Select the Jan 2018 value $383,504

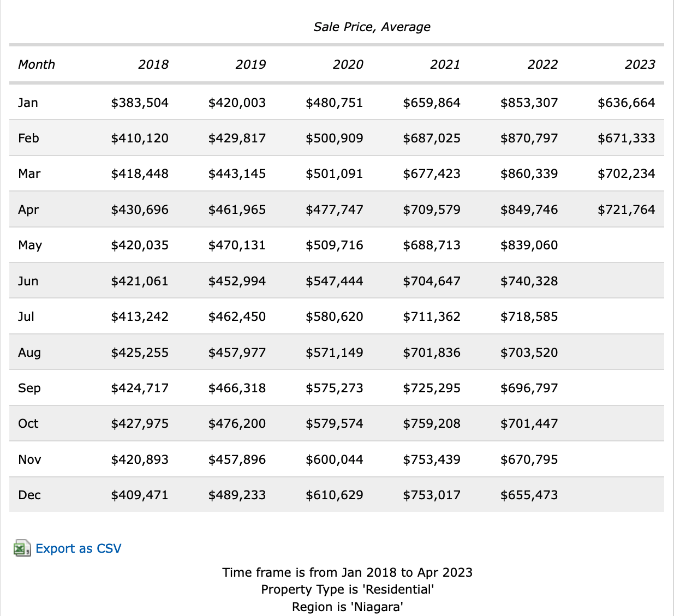(x=140, y=103)
